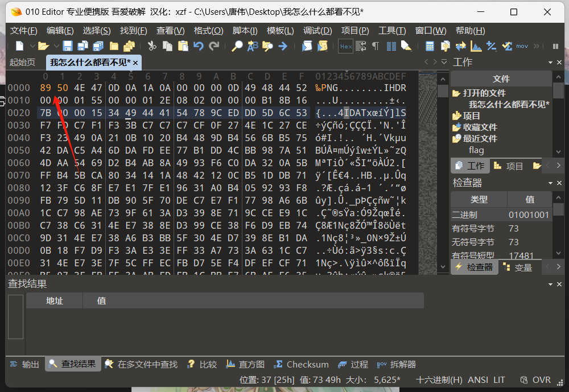
Task: Open the 脚本(I) menu
Action: click(x=245, y=31)
